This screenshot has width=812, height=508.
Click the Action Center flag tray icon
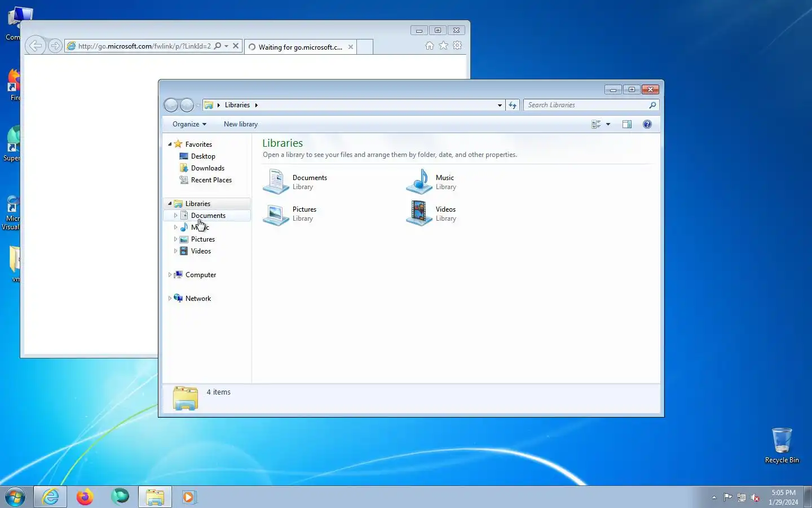pos(728,497)
